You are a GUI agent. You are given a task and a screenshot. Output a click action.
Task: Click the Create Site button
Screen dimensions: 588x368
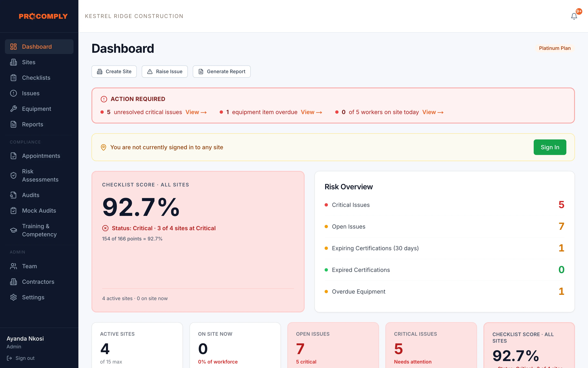point(114,72)
